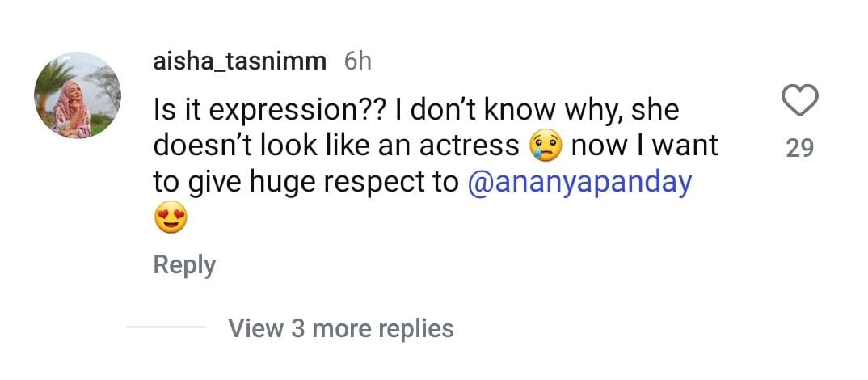Click the heart-eyes emoji ending the comment
The width and height of the screenshot is (868, 380).
(170, 219)
